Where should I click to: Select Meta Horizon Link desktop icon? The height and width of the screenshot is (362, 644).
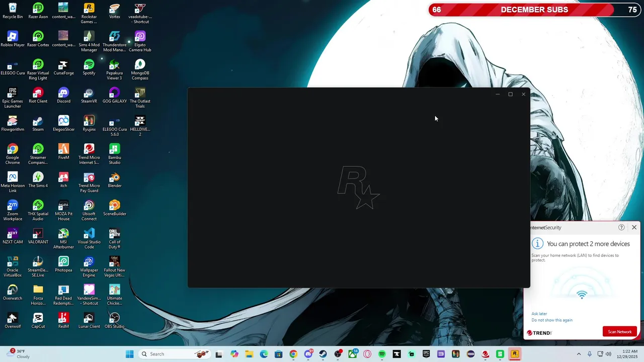pyautogui.click(x=13, y=182)
